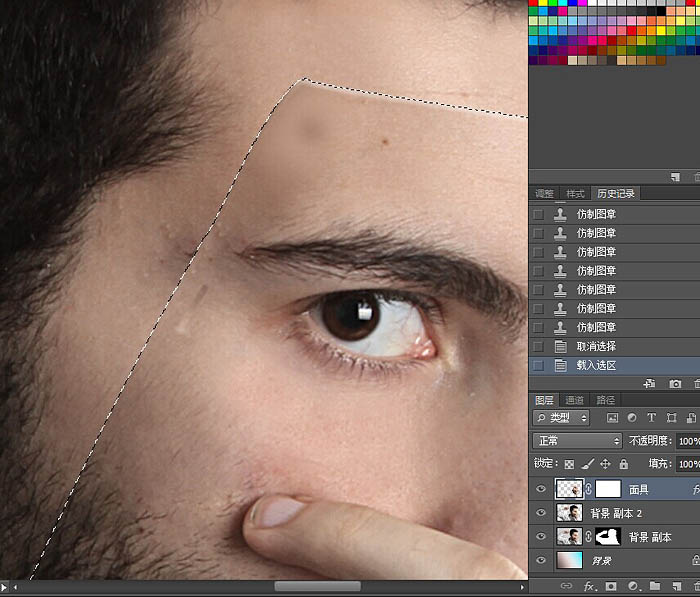Pick the black swatch in Swatches panel
The height and width of the screenshot is (597, 700).
pyautogui.click(x=662, y=11)
